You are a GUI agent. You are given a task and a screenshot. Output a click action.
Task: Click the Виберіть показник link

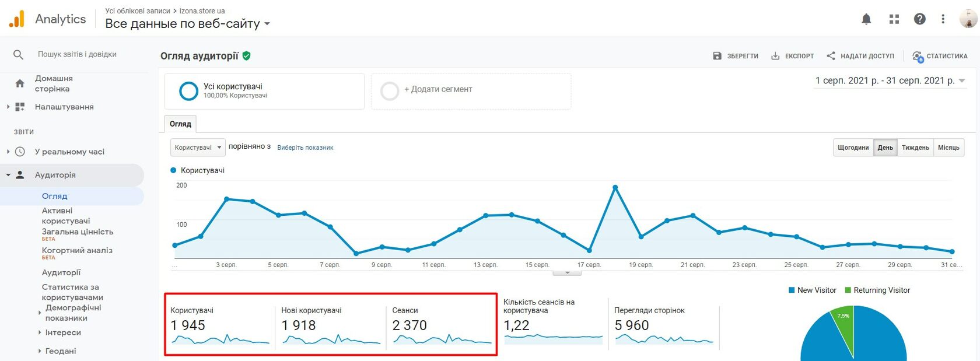coord(305,148)
